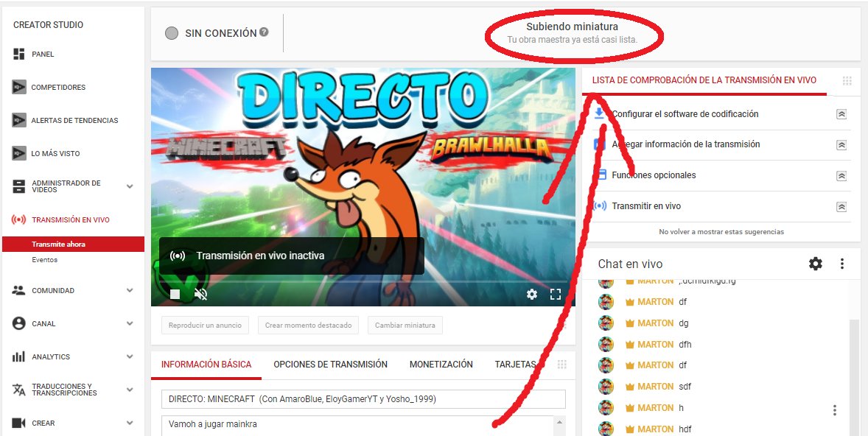The image size is (868, 436).
Task: Click the help icon next to Sin Conexión
Action: (264, 32)
